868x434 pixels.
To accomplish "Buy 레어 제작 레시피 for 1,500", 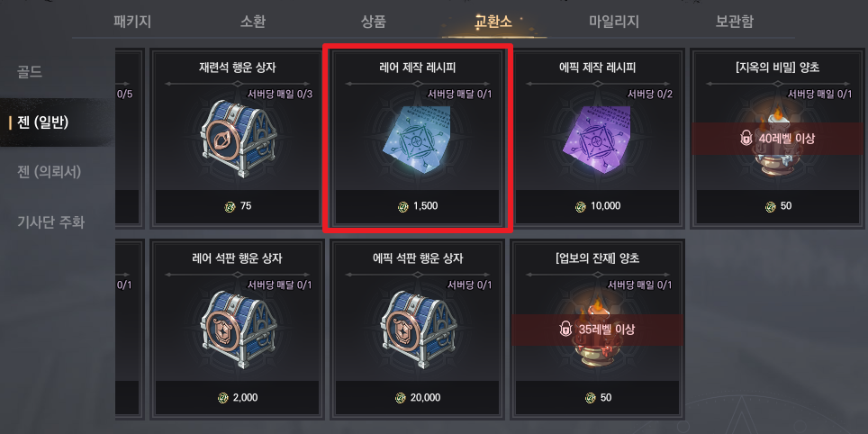I will pyautogui.click(x=418, y=206).
